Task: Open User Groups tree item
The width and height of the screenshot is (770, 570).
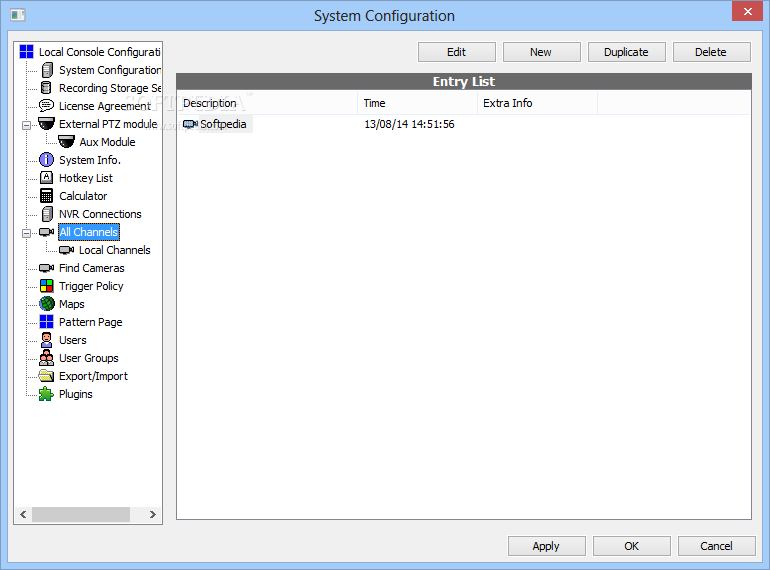Action: pos(88,358)
